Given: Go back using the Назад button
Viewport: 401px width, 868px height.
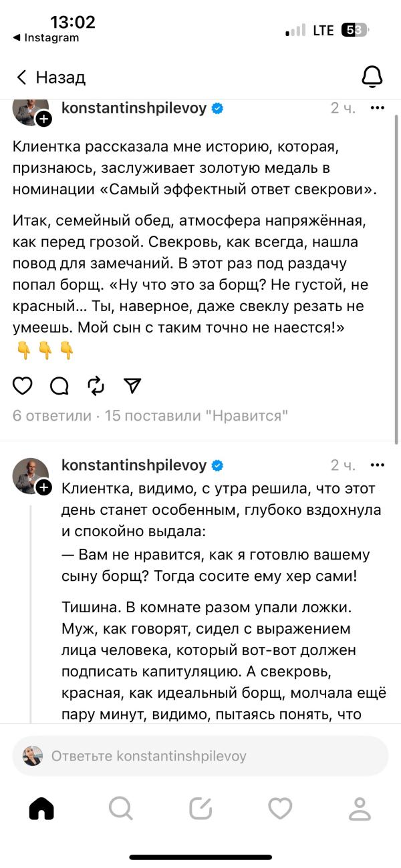Looking at the screenshot, I should click(x=51, y=77).
